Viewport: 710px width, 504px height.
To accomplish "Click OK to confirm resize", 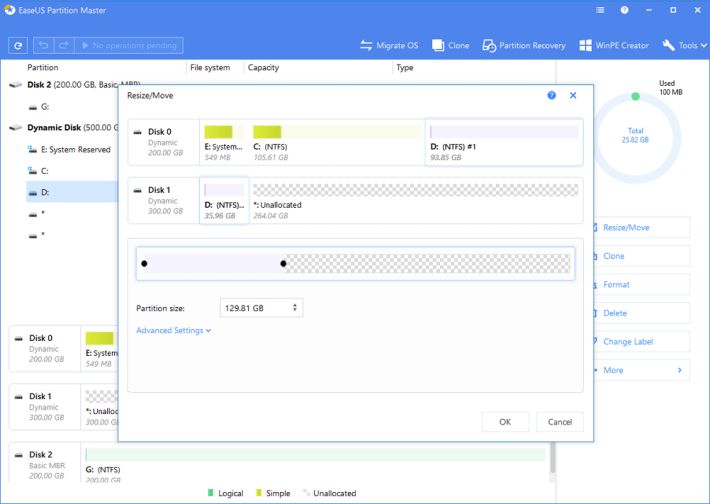I will [x=505, y=422].
